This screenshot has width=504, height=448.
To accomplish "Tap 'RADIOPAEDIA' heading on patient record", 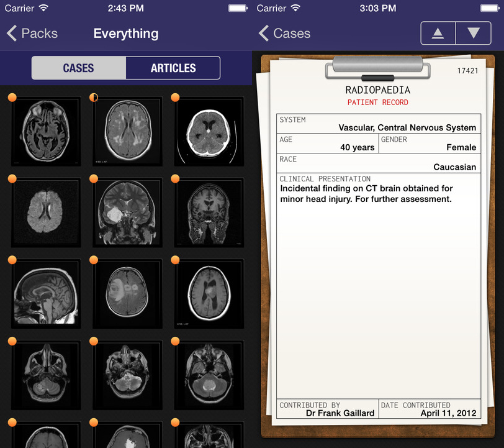I will (x=377, y=90).
